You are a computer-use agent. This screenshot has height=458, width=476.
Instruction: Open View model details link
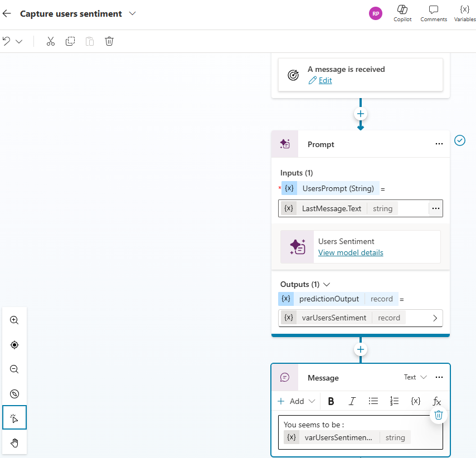pyautogui.click(x=351, y=252)
